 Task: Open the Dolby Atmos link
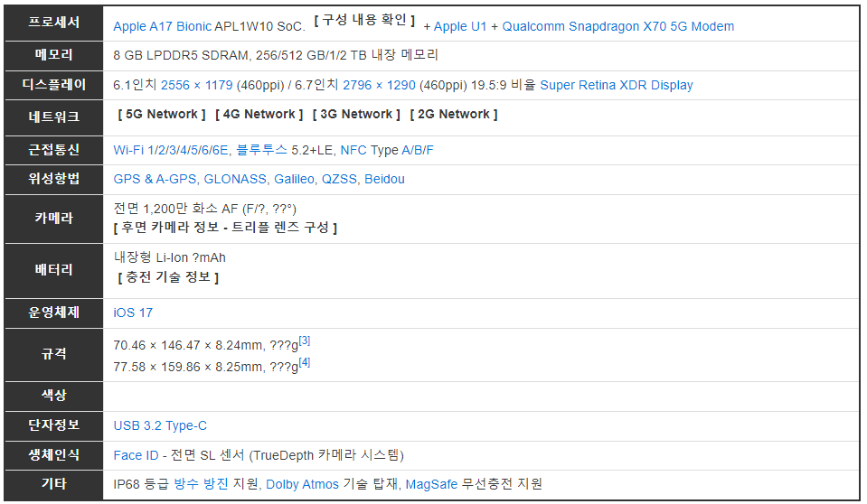302,484
